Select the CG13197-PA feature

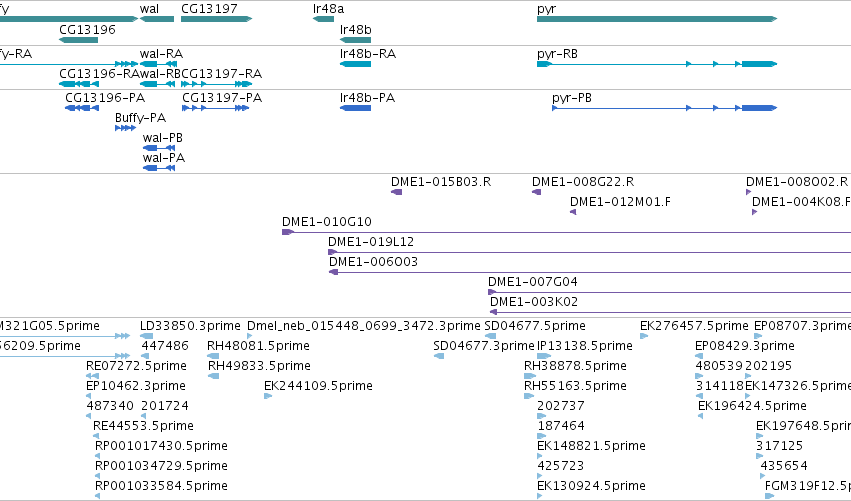(215, 108)
